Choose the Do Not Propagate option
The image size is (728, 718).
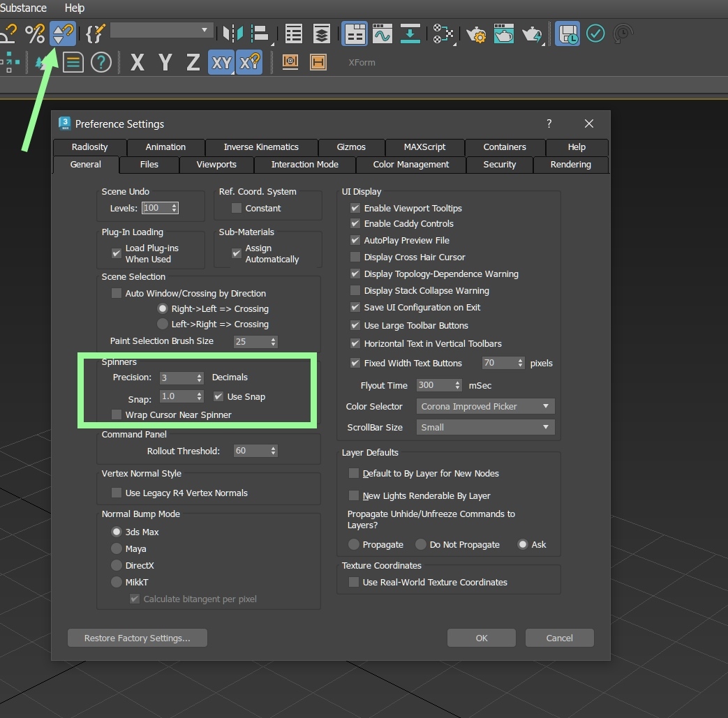pos(421,544)
